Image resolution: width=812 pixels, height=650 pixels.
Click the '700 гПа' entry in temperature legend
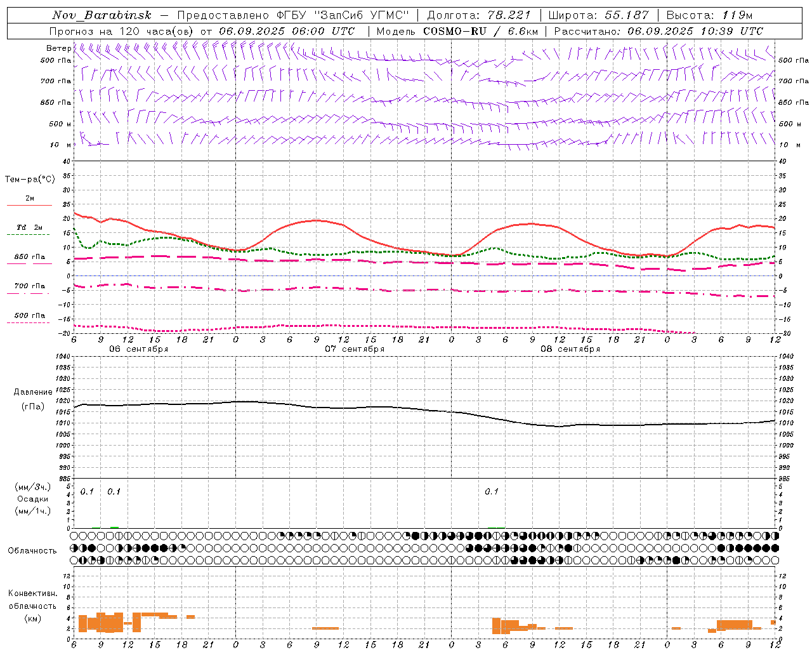(30, 286)
